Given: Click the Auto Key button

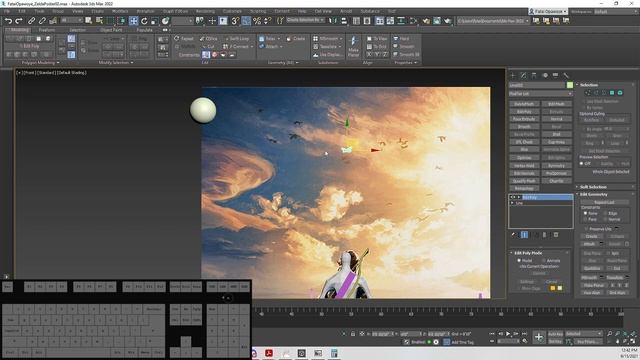Looking at the screenshot, I should point(555,334).
